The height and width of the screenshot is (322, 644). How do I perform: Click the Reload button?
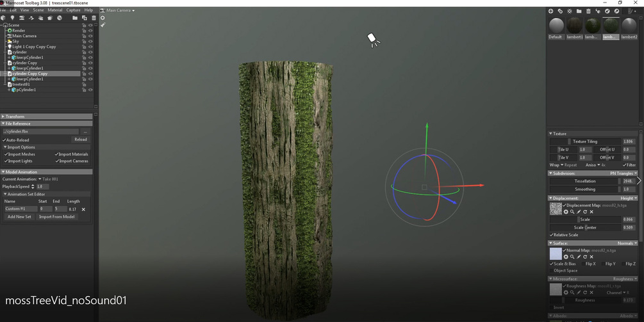click(x=81, y=140)
